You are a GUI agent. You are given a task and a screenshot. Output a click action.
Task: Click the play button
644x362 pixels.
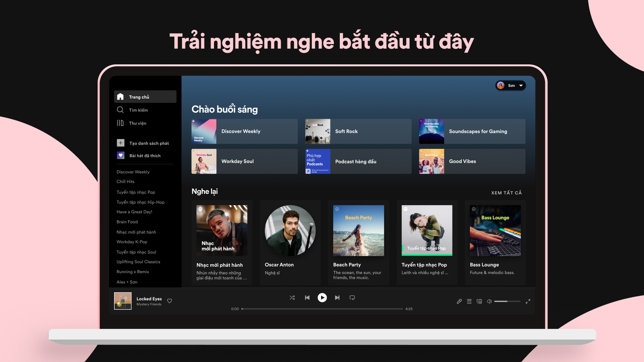pos(322,298)
